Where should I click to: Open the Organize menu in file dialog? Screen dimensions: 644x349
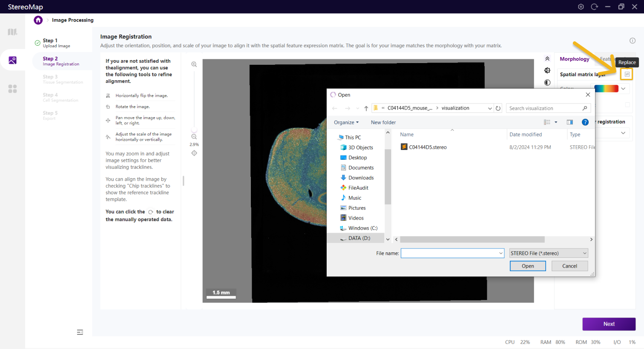pyautogui.click(x=346, y=122)
